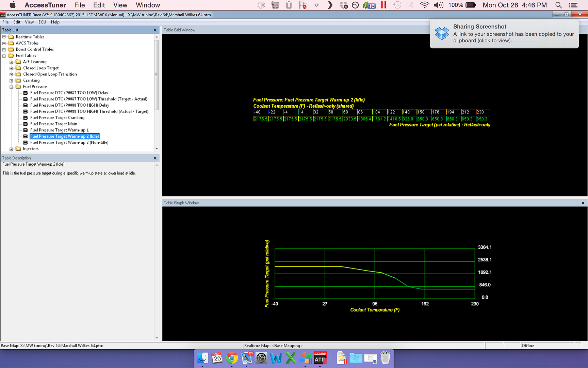Select the 2030.5 cell at 68°F

click(x=349, y=119)
